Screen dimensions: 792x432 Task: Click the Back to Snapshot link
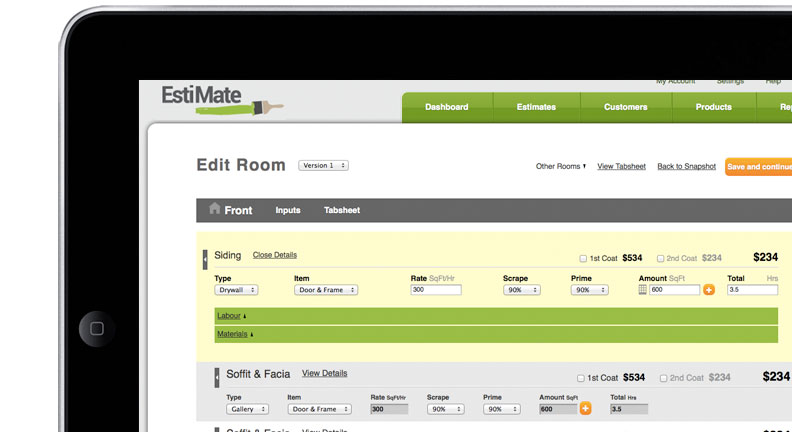point(686,166)
